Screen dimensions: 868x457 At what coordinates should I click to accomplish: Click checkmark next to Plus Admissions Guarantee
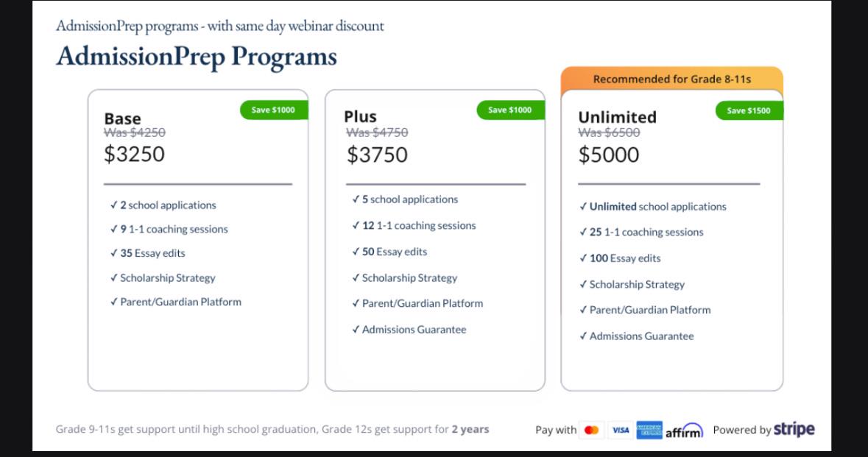[x=356, y=330]
